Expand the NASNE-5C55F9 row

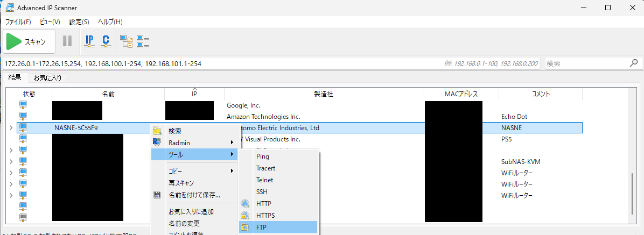click(x=11, y=128)
